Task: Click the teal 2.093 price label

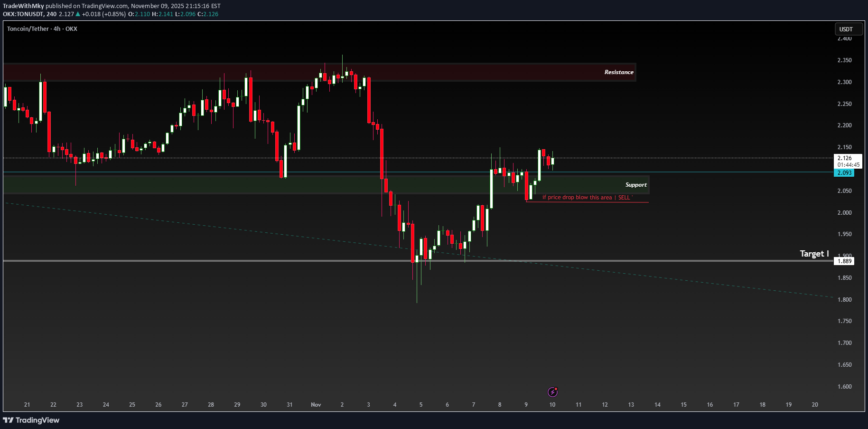Action: pyautogui.click(x=844, y=173)
